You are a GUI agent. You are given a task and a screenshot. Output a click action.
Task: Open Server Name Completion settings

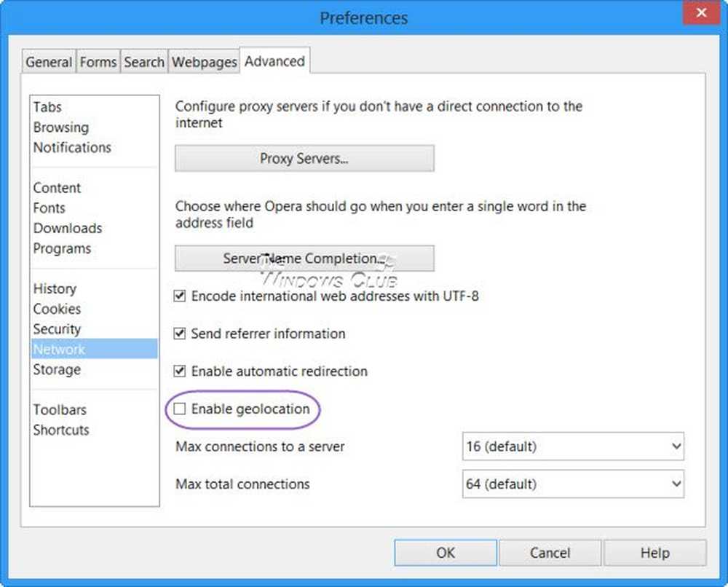point(304,259)
